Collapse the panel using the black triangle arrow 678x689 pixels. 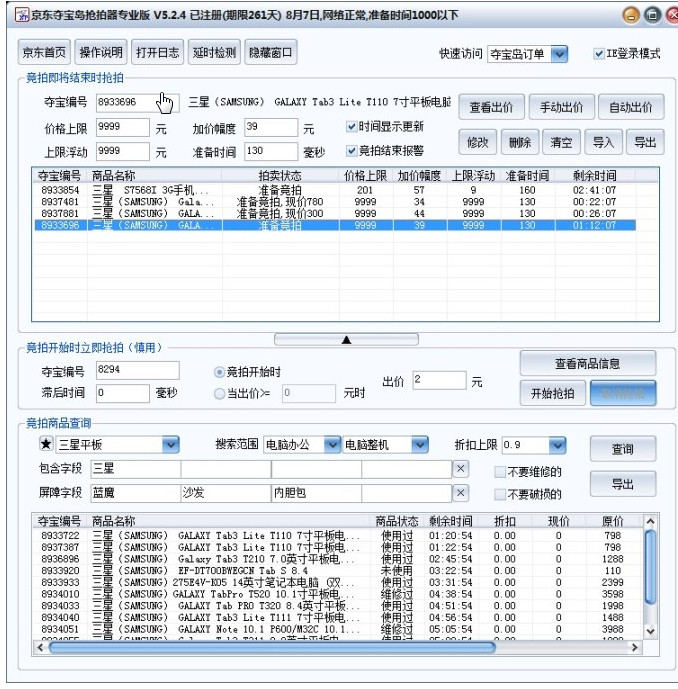(x=346, y=340)
